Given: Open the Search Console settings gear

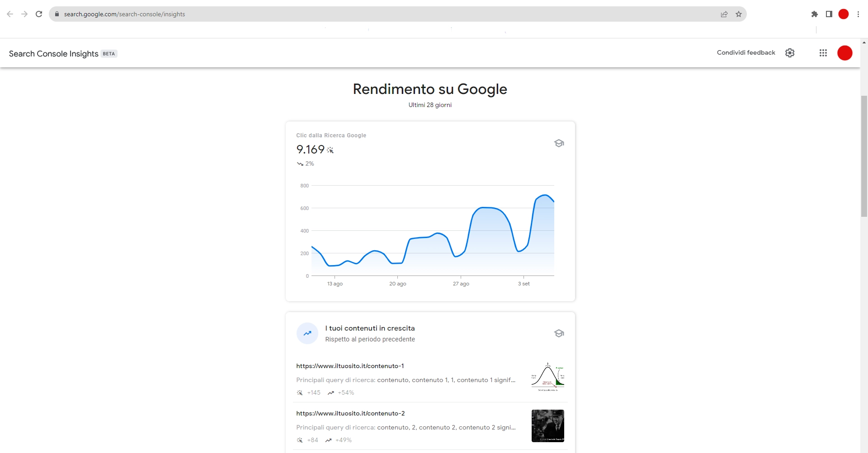Looking at the screenshot, I should pos(790,53).
